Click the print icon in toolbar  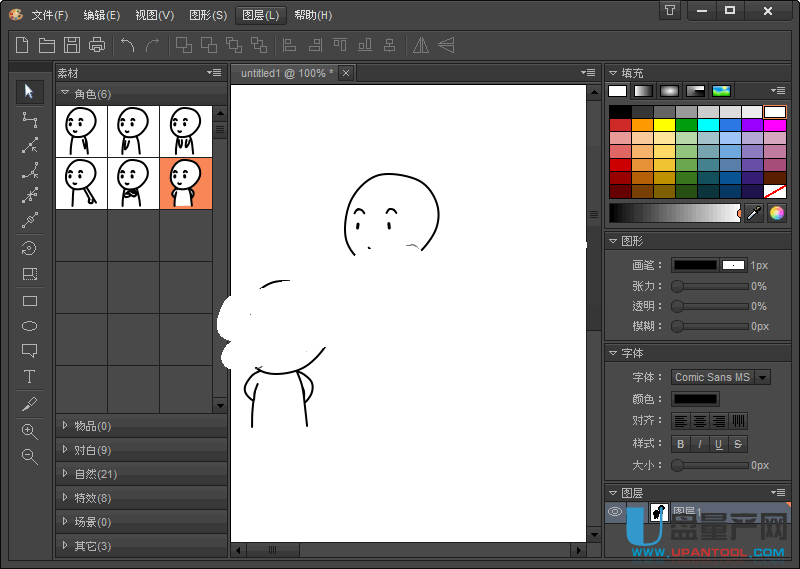(97, 45)
